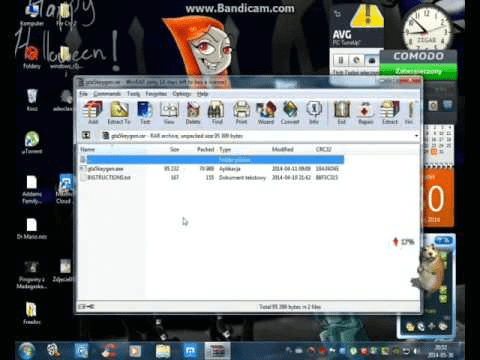Screen dimensions: 480x360
Task: Launch the Wizard toolbar icon
Action: click(266, 113)
